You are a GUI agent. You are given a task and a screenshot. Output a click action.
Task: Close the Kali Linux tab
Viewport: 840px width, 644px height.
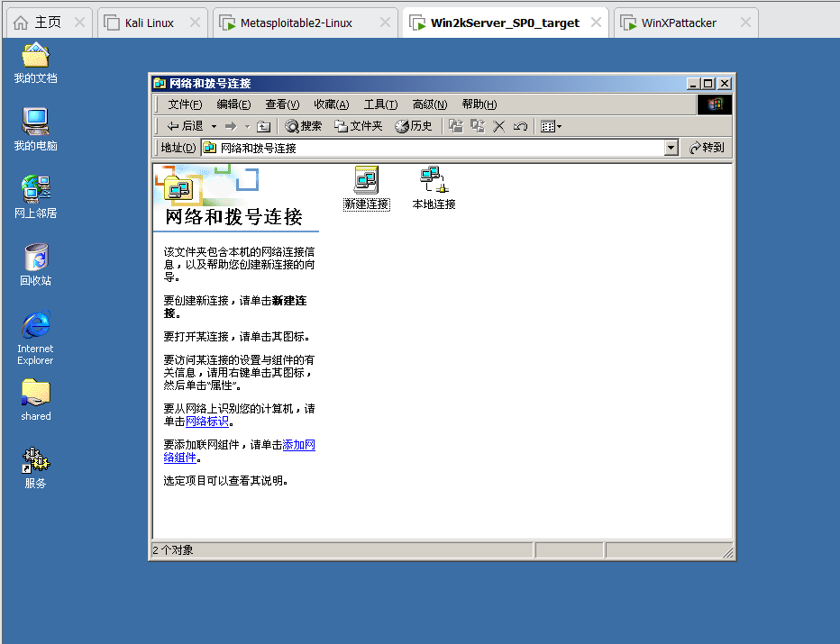(x=195, y=23)
